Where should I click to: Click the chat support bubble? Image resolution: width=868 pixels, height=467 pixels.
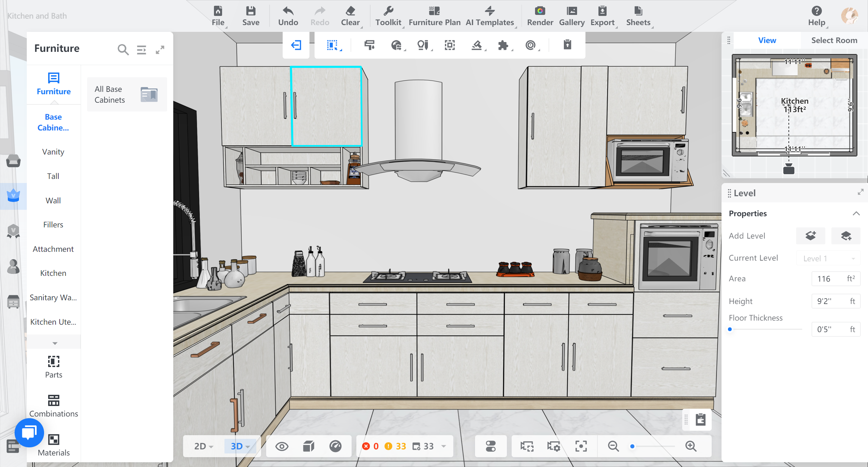[29, 433]
